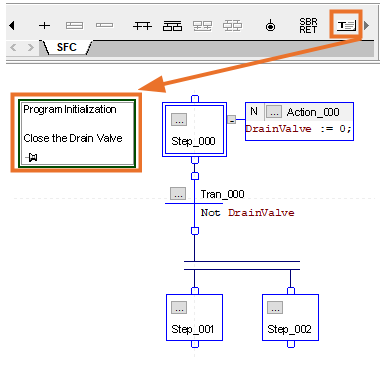The height and width of the screenshot is (371, 385).
Task: Click 'Close the Drain Valve' text line
Action: (x=73, y=138)
